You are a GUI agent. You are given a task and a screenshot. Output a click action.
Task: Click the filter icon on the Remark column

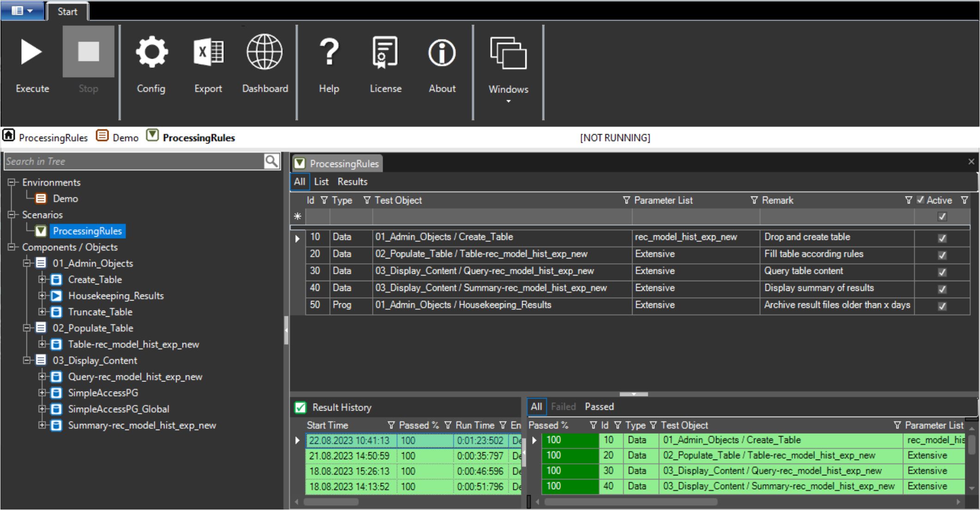point(754,200)
